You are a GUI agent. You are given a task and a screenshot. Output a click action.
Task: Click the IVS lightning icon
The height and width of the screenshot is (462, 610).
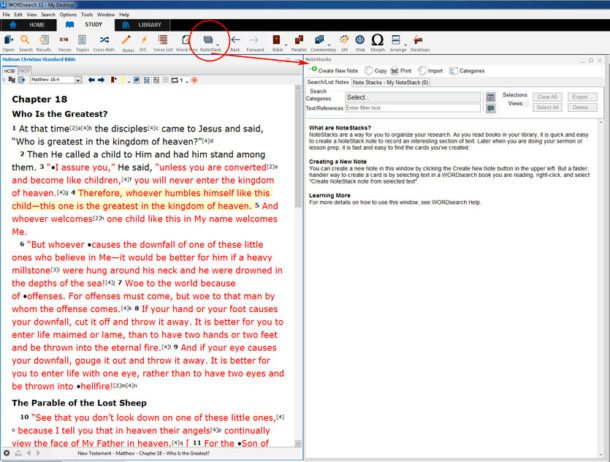pyautogui.click(x=144, y=40)
